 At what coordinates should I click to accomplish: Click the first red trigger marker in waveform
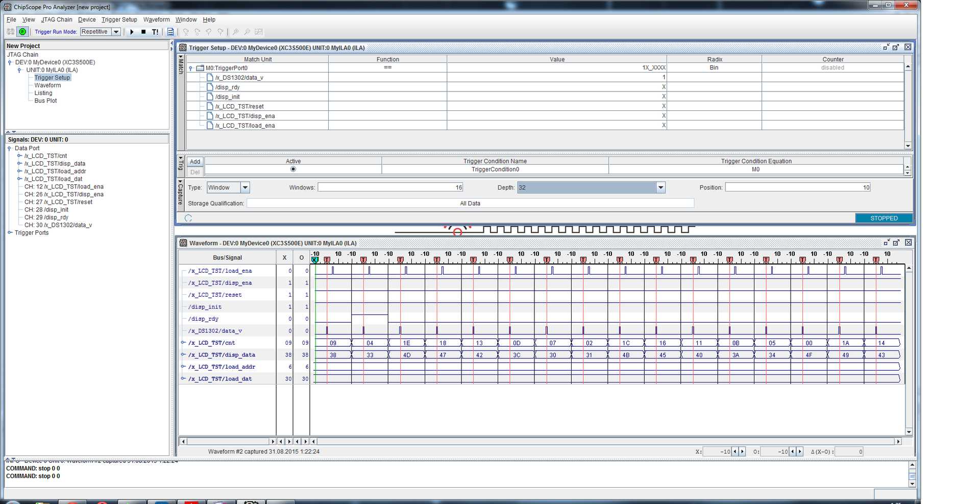tap(327, 260)
